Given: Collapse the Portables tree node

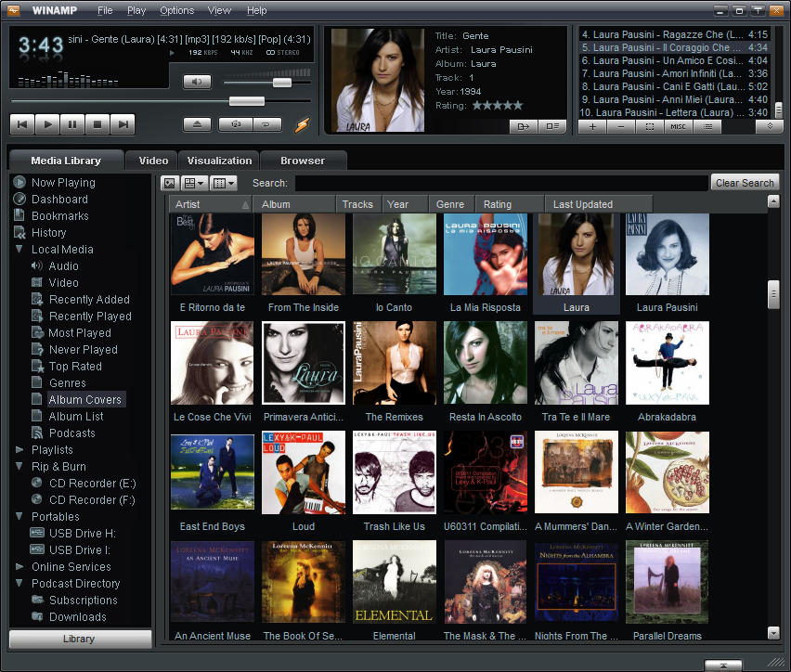Looking at the screenshot, I should point(19,516).
